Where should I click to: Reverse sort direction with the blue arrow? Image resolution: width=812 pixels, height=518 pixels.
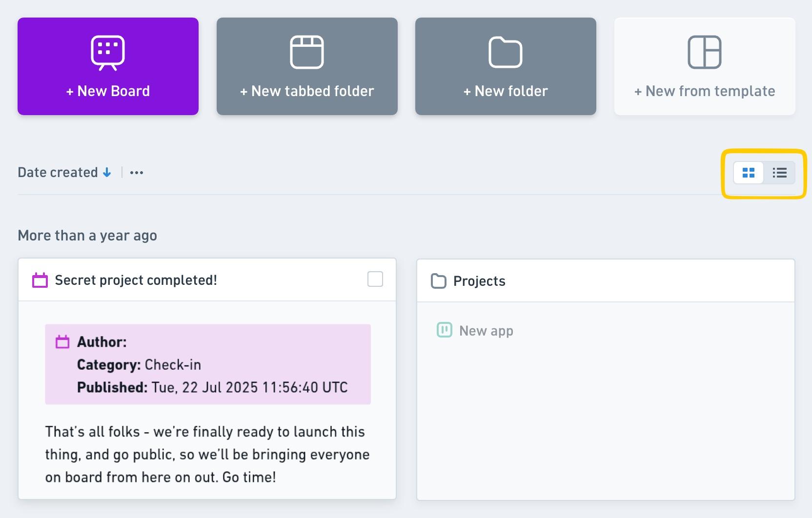107,172
